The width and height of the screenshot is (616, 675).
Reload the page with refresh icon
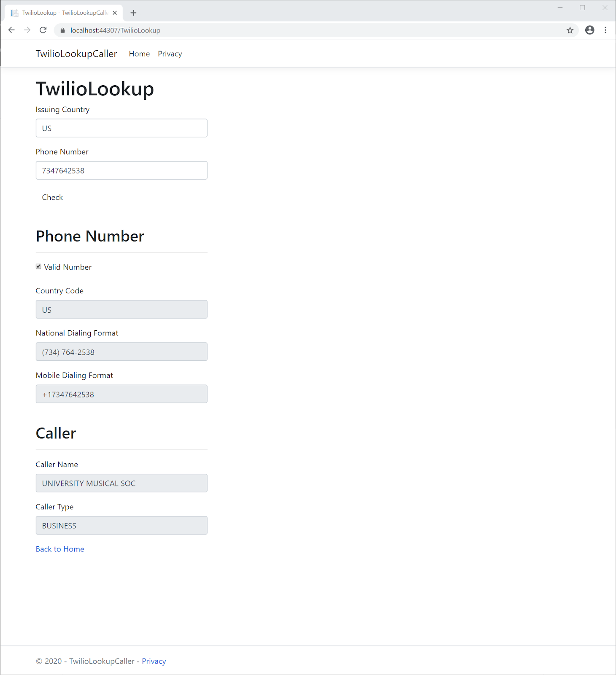click(x=43, y=30)
